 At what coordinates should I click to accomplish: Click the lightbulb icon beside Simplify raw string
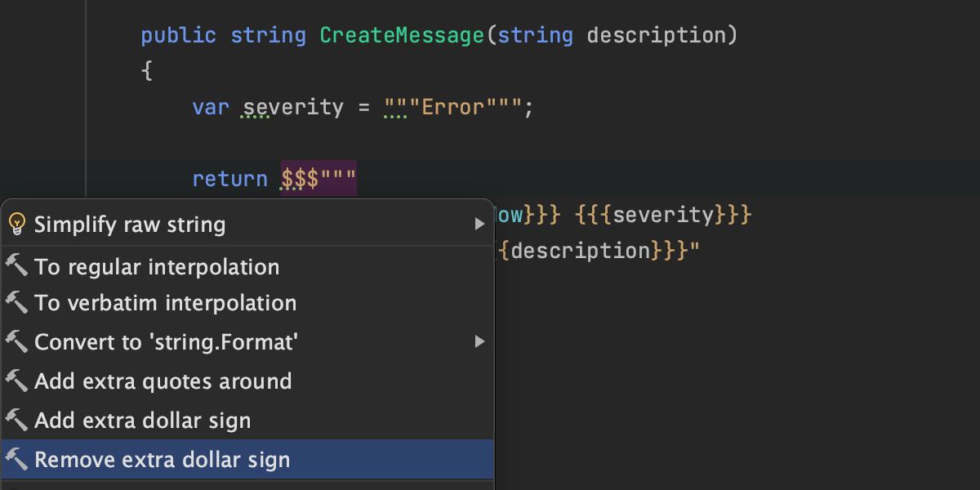(x=16, y=224)
